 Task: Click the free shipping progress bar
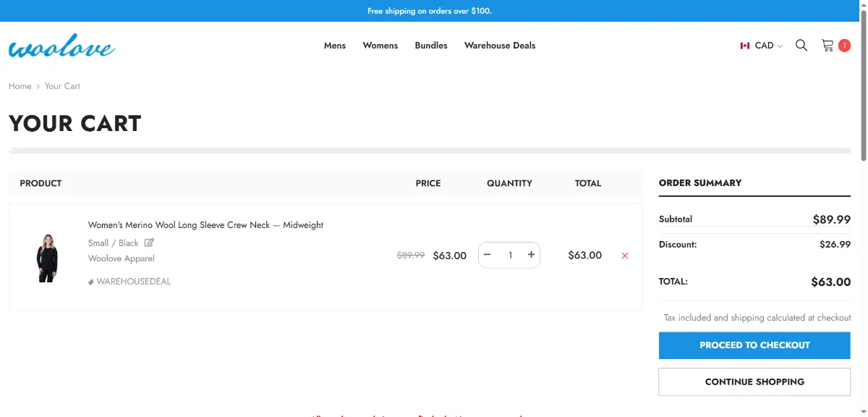click(x=430, y=151)
